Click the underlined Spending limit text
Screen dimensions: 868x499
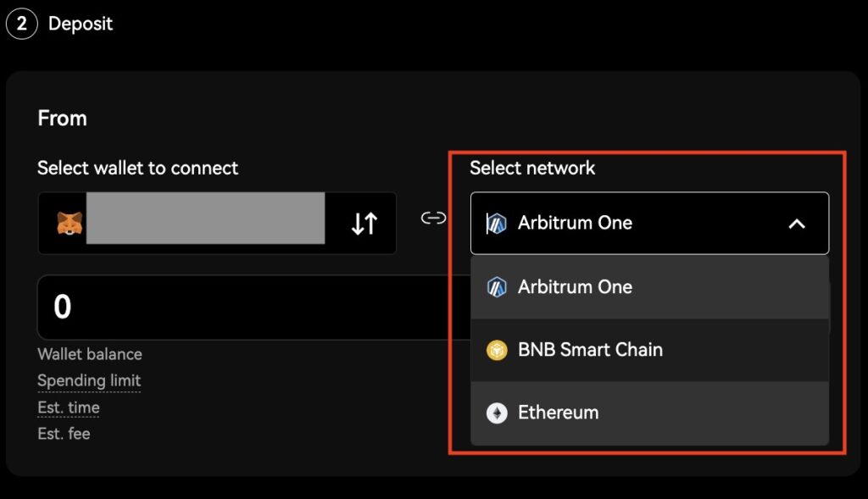[x=89, y=381]
